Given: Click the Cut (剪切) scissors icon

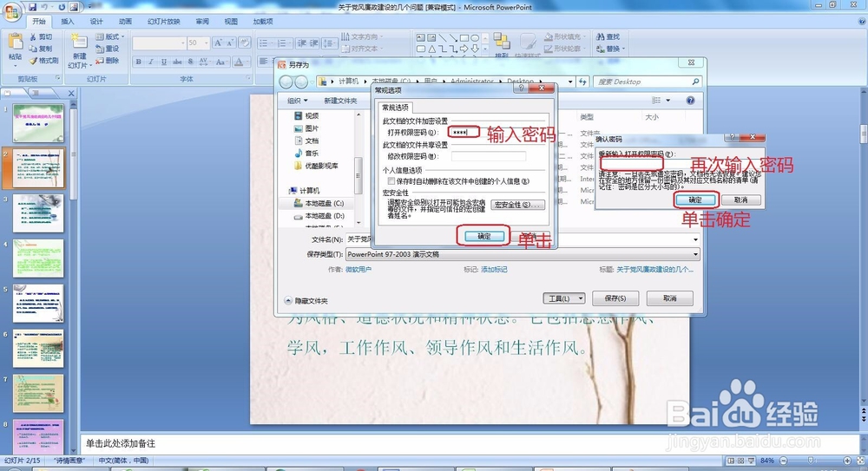Looking at the screenshot, I should (33, 36).
